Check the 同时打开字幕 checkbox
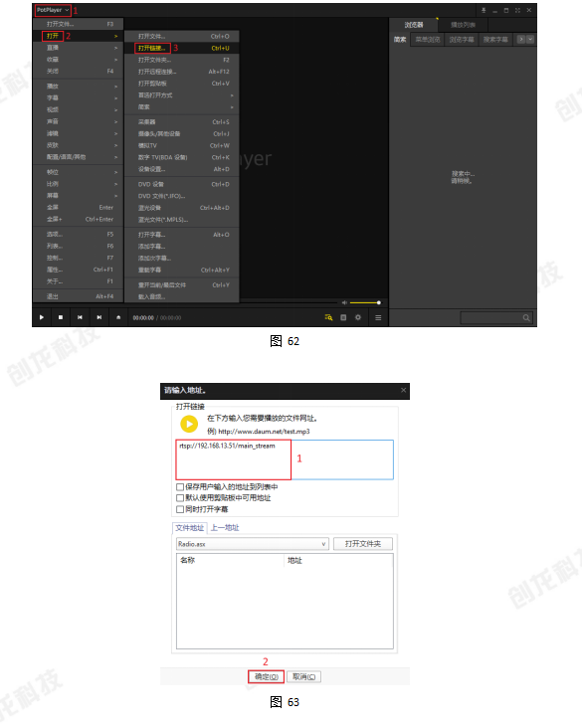Screen dimensions: 582x728 180,509
